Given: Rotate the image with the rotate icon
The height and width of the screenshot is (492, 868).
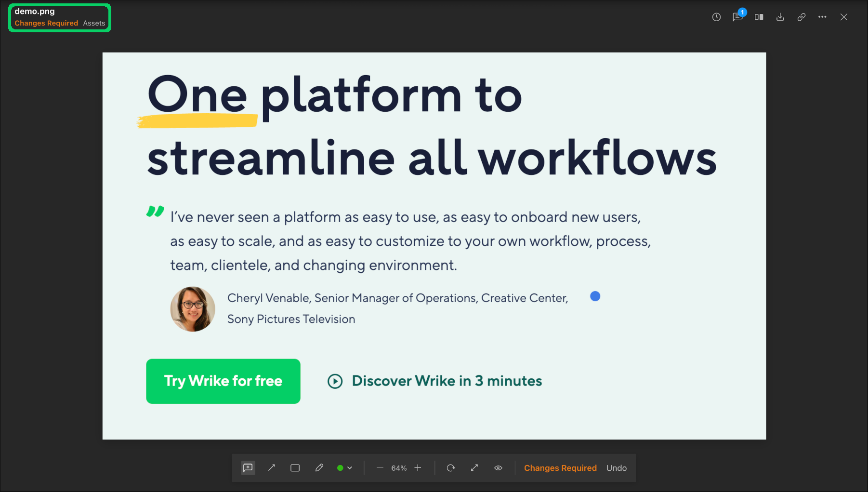Looking at the screenshot, I should click(451, 468).
